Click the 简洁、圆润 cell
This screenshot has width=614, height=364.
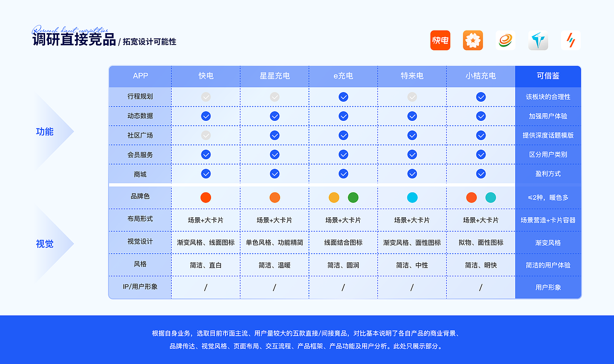pos(343,265)
